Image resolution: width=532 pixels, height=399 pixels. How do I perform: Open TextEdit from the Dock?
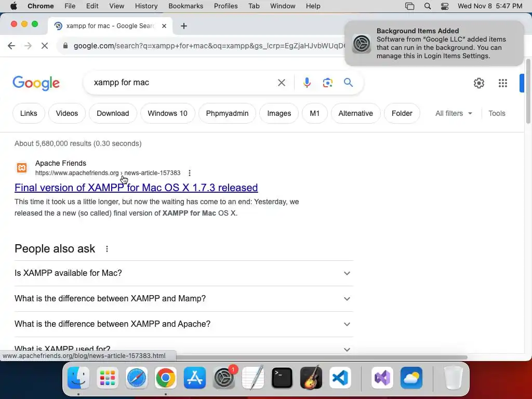coord(253,378)
